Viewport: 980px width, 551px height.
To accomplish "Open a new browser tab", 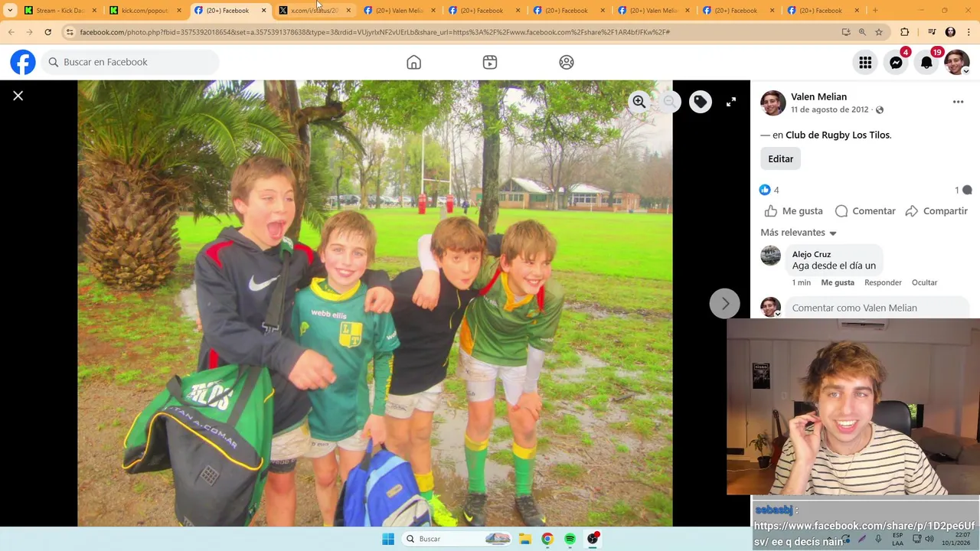I will point(875,11).
